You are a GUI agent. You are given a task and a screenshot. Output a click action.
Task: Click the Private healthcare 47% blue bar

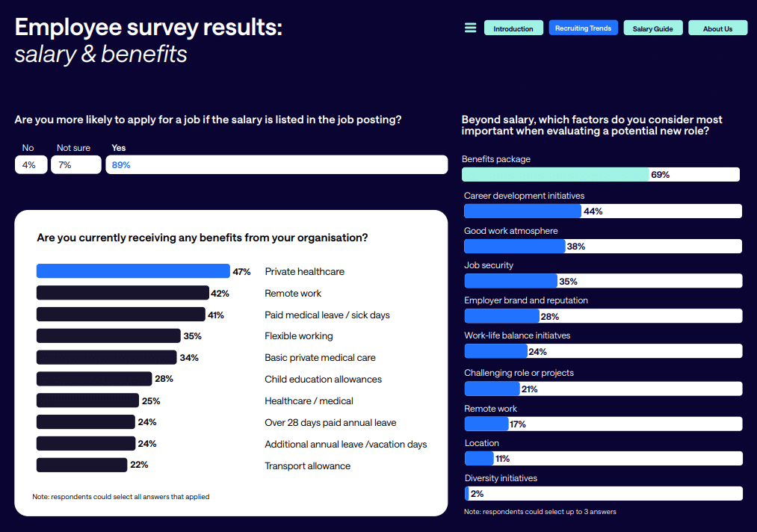(x=133, y=271)
